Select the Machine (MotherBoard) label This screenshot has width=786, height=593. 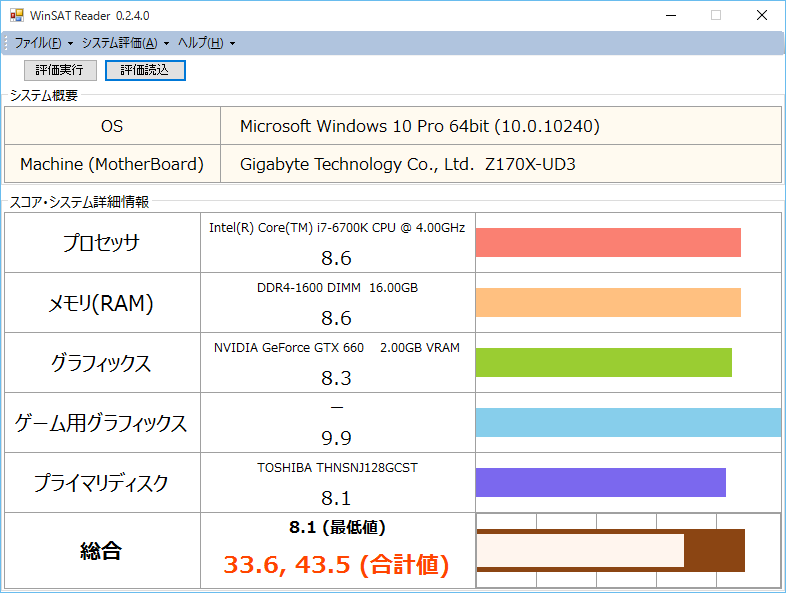point(112,164)
